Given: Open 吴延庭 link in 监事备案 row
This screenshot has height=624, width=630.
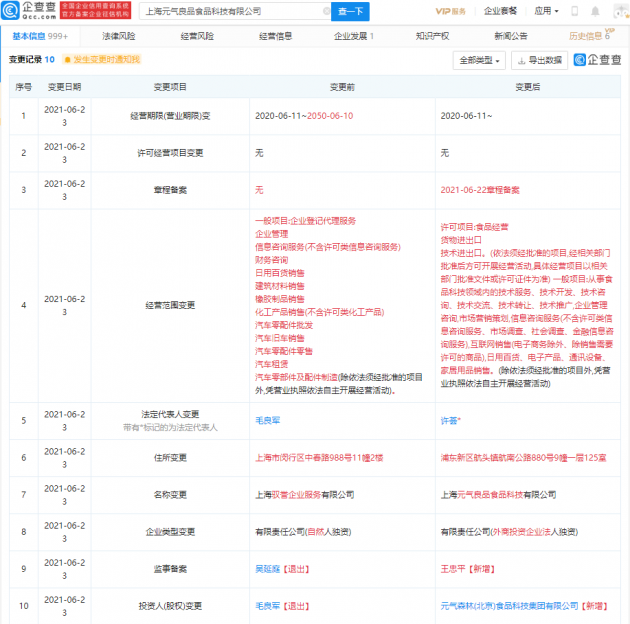Looking at the screenshot, I should (x=268, y=569).
